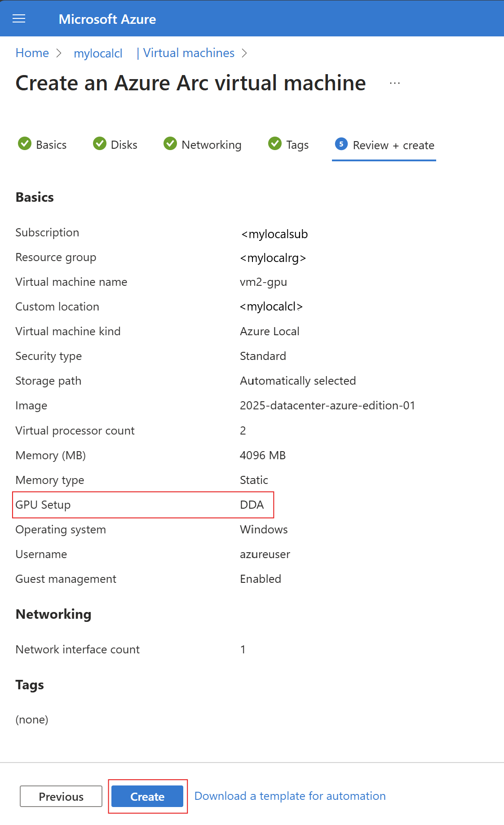This screenshot has width=504, height=825.
Task: Click the blue step 5 circle icon
Action: coord(341,144)
